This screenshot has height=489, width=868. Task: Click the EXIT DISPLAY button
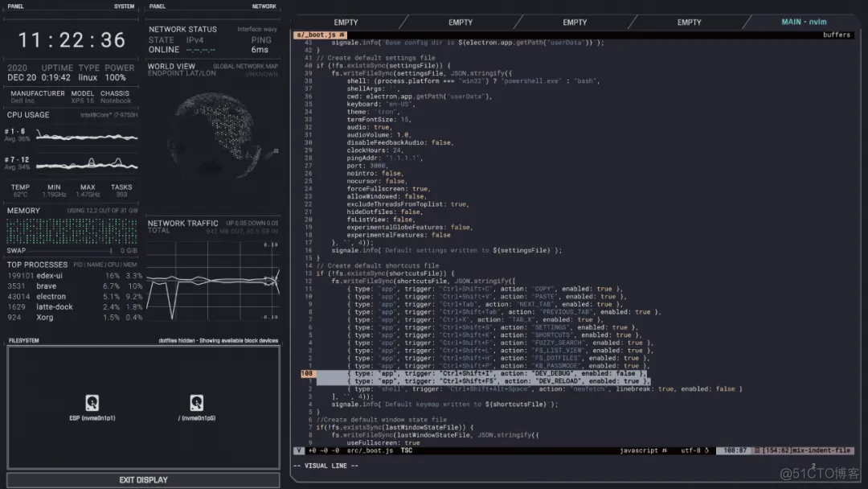pos(143,480)
